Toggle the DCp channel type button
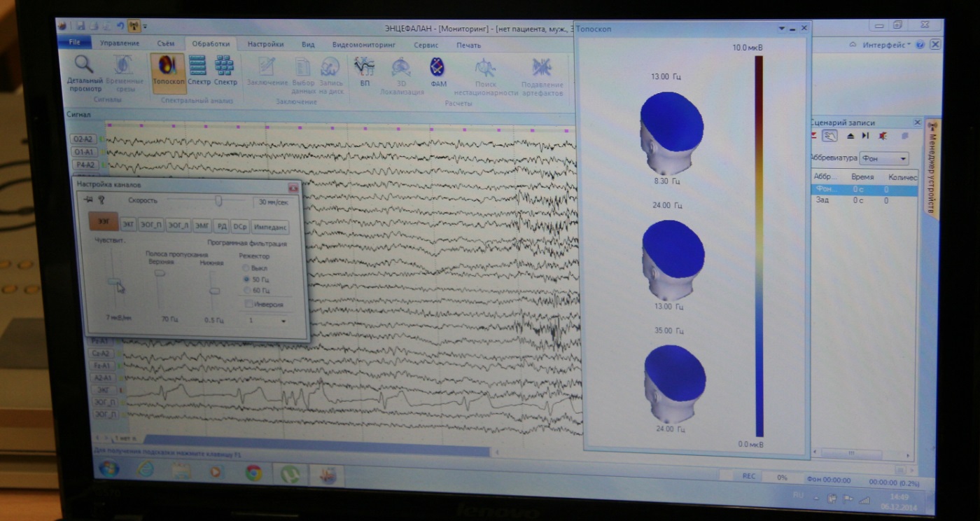The image size is (980, 521). pos(239,227)
